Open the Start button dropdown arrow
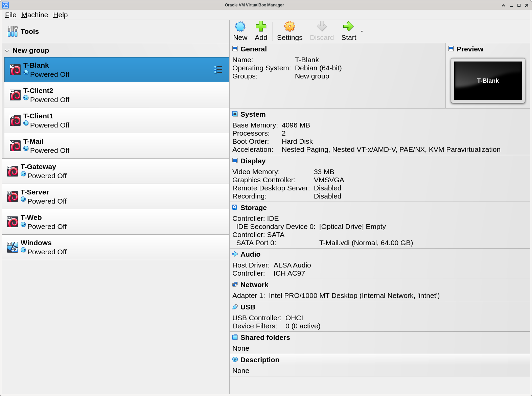The image size is (532, 396). [x=362, y=31]
